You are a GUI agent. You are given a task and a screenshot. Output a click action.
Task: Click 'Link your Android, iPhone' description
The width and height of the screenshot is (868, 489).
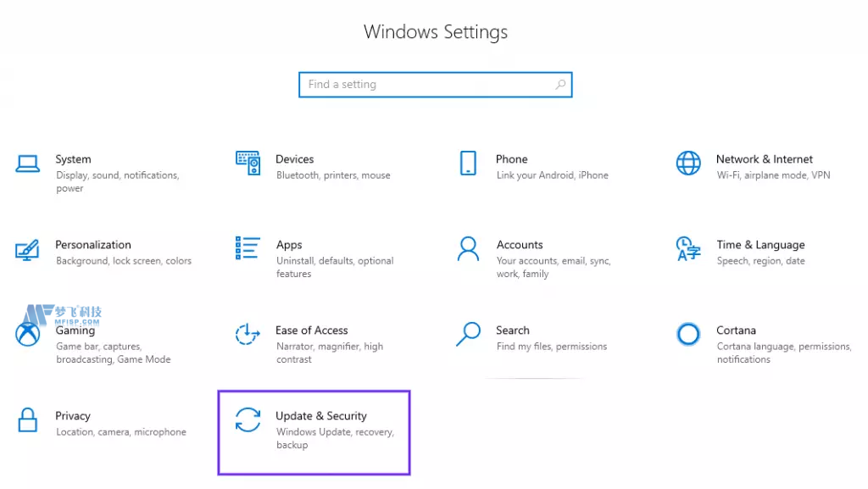tap(553, 175)
